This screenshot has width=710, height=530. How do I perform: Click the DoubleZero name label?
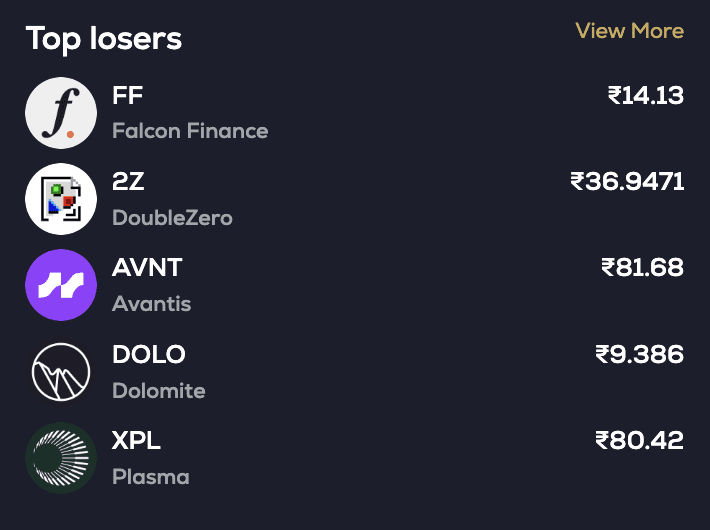172,217
